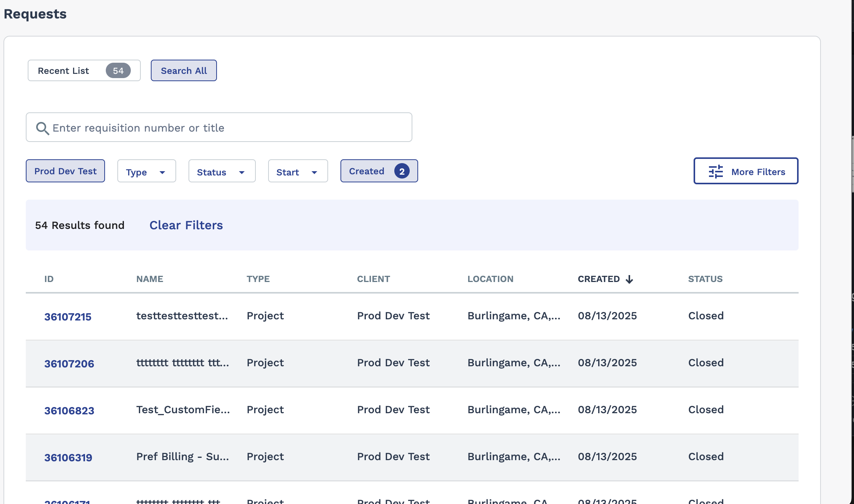Expand the Start date dropdown
Viewport: 854px width, 504px height.
tap(297, 172)
